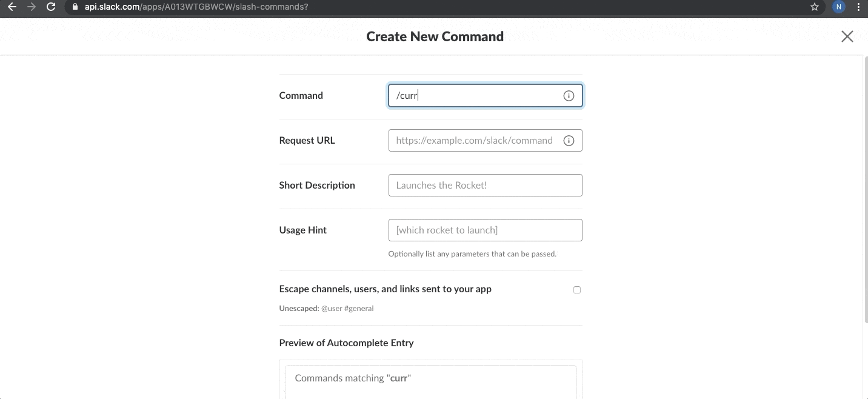Open the Chrome profile avatar
This screenshot has width=868, height=399.
(x=839, y=7)
